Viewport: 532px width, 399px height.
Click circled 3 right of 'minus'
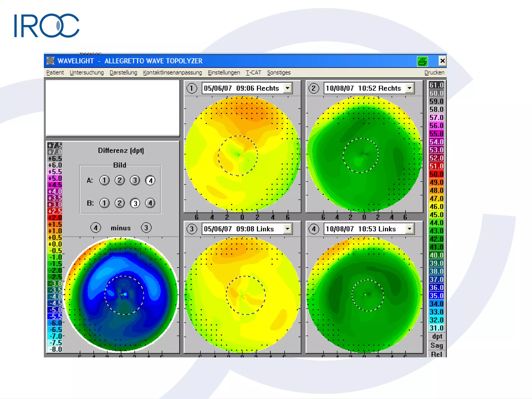[146, 228]
